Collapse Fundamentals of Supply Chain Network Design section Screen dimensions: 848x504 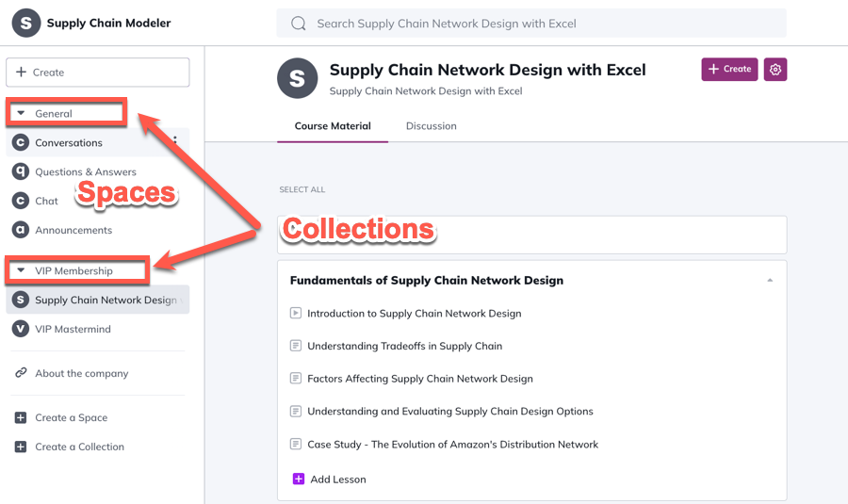point(770,280)
